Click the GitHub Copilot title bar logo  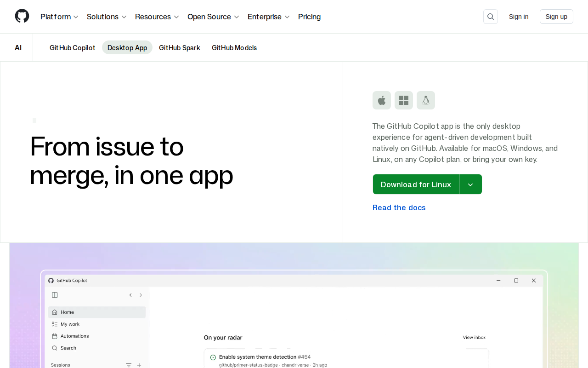pyautogui.click(x=51, y=281)
